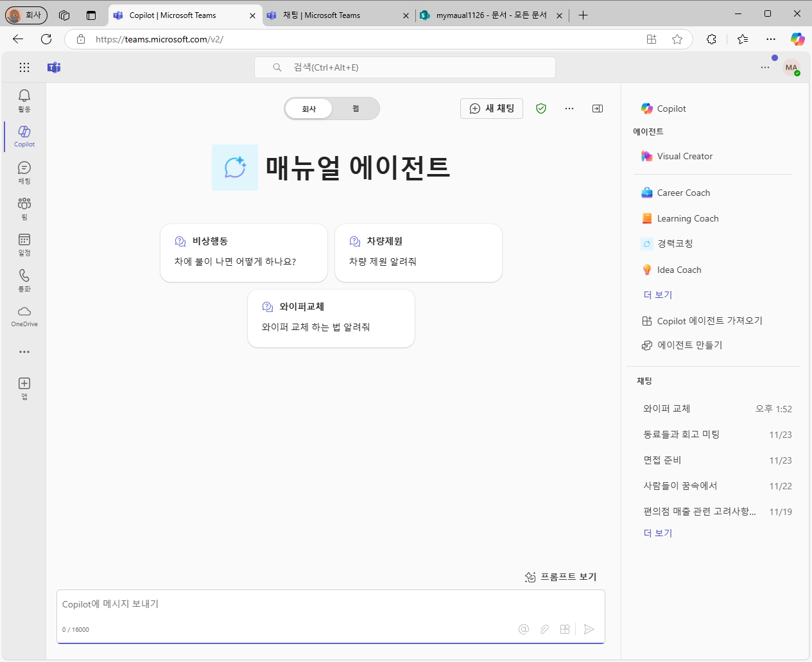The image size is (812, 662).
Task: Attach a file using the paperclip icon
Action: tap(544, 629)
